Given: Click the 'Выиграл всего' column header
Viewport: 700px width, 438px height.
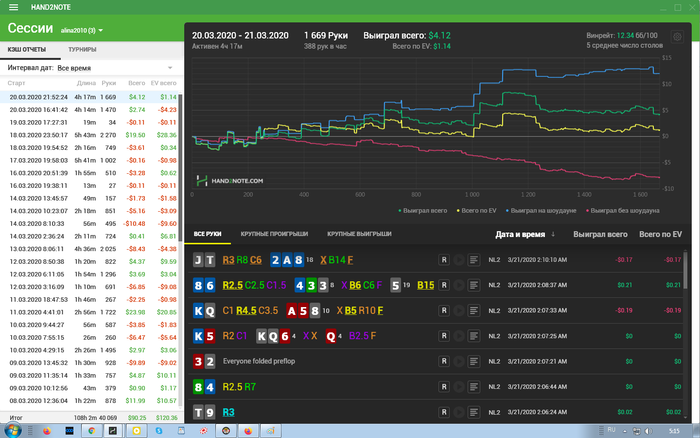Looking at the screenshot, I should (600, 233).
